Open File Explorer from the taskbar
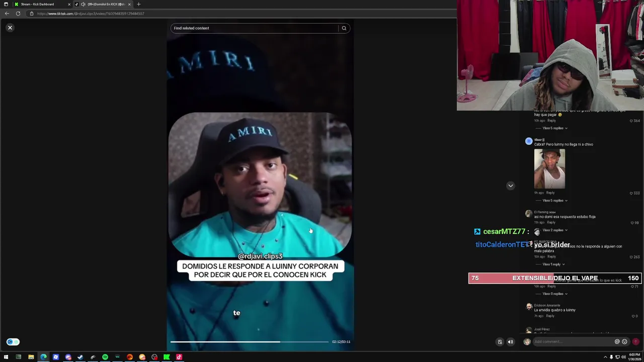The width and height of the screenshot is (644, 362). [31, 357]
